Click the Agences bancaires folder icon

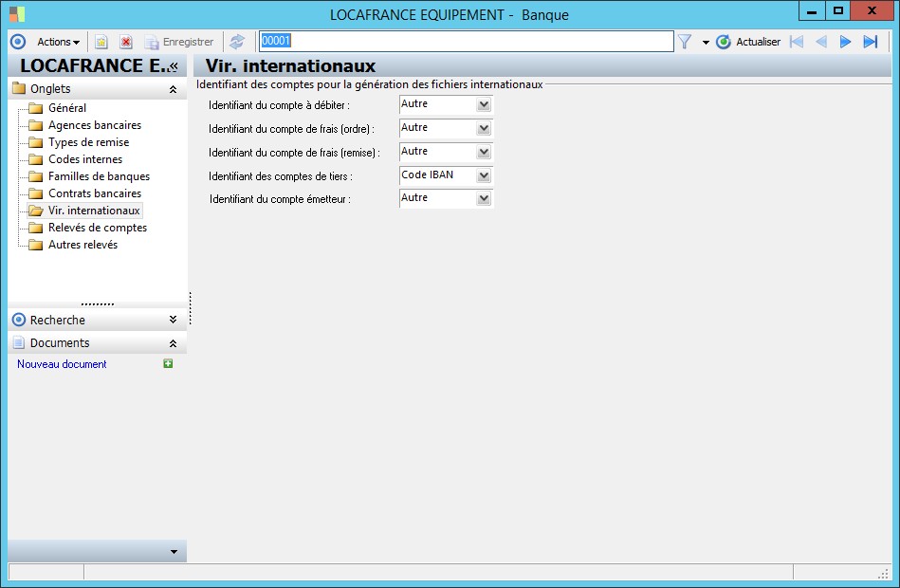click(x=36, y=125)
